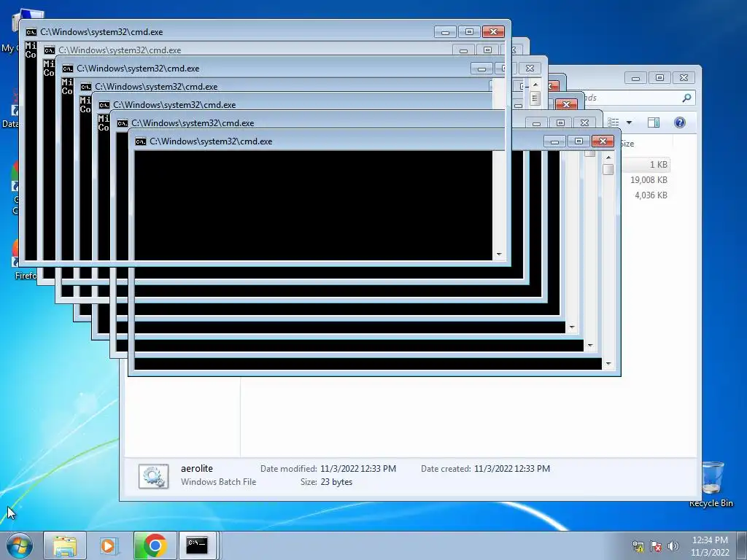
Task: Select the cmd.exe group on the taskbar
Action: click(197, 545)
